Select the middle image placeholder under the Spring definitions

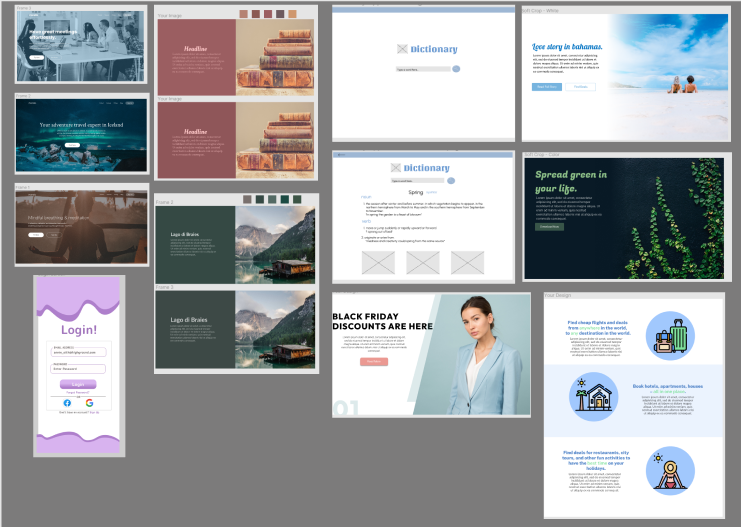422,262
